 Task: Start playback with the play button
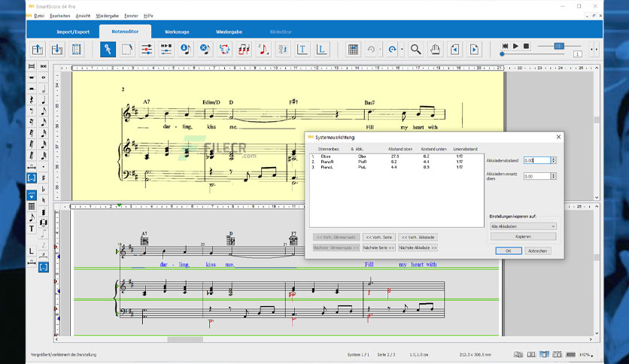[x=516, y=46]
